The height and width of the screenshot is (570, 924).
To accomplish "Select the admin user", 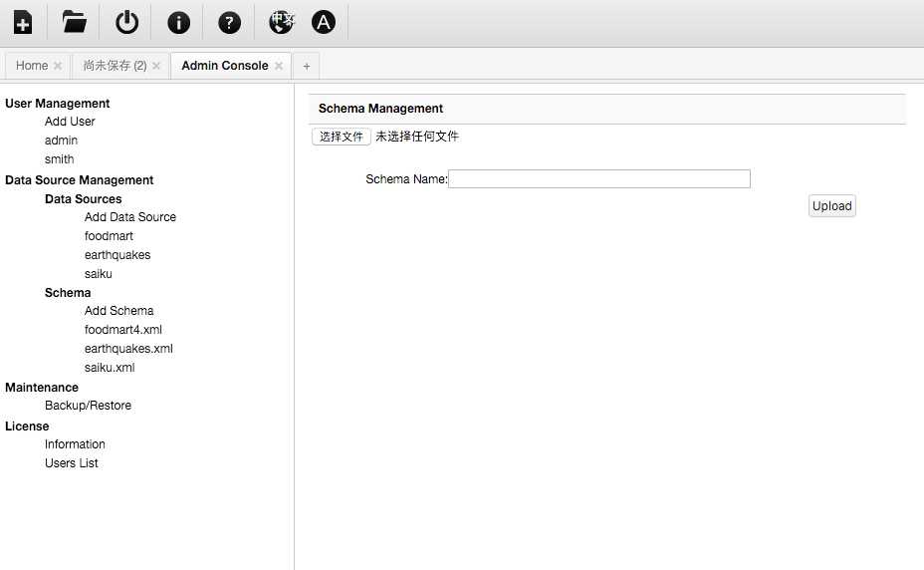I will click(x=62, y=141).
